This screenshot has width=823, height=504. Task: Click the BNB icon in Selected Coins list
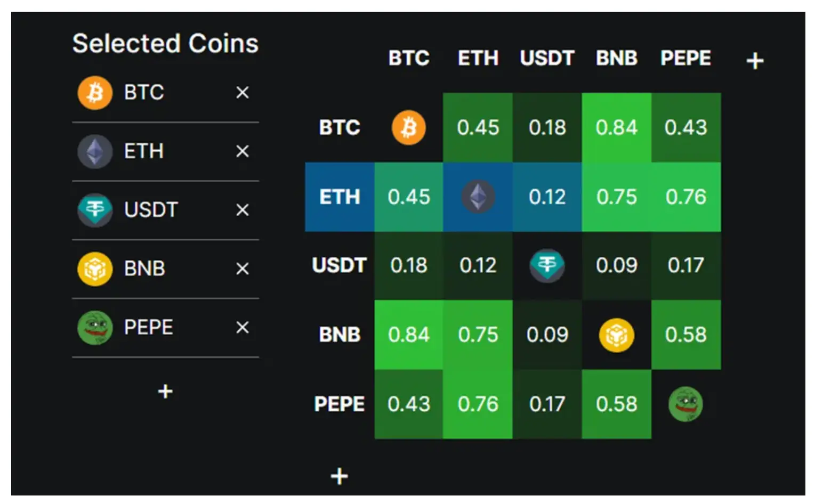(x=95, y=269)
